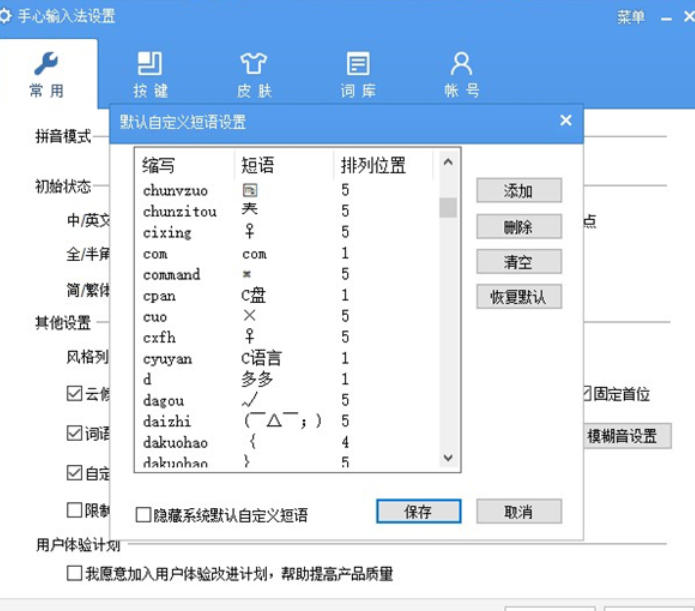
Task: Save phrases with the 保存 button
Action: (x=418, y=511)
